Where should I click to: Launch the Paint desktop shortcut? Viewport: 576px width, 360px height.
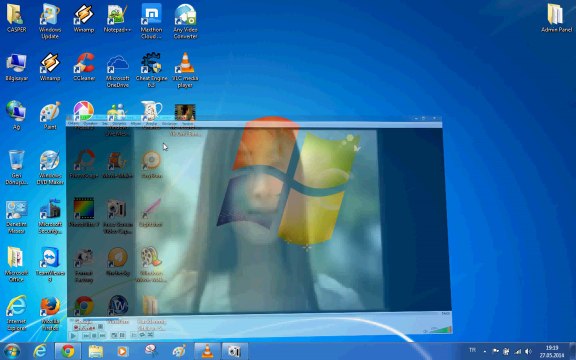point(50,116)
